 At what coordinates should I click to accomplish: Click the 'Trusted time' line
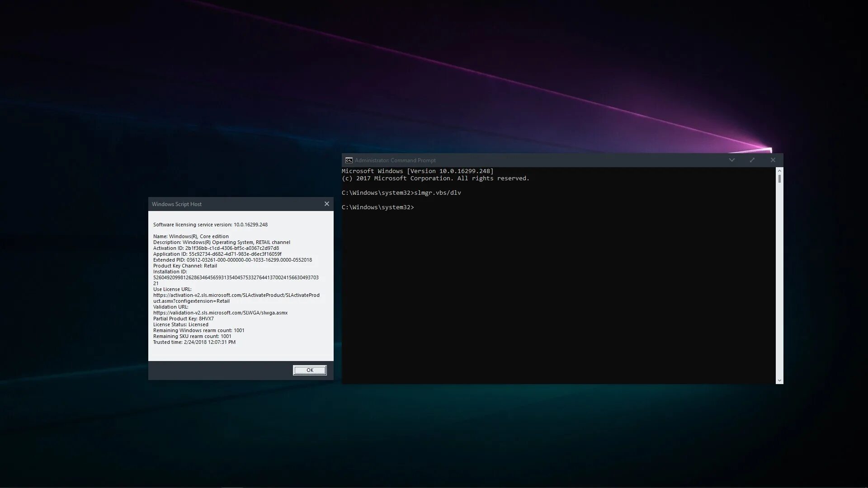(194, 342)
